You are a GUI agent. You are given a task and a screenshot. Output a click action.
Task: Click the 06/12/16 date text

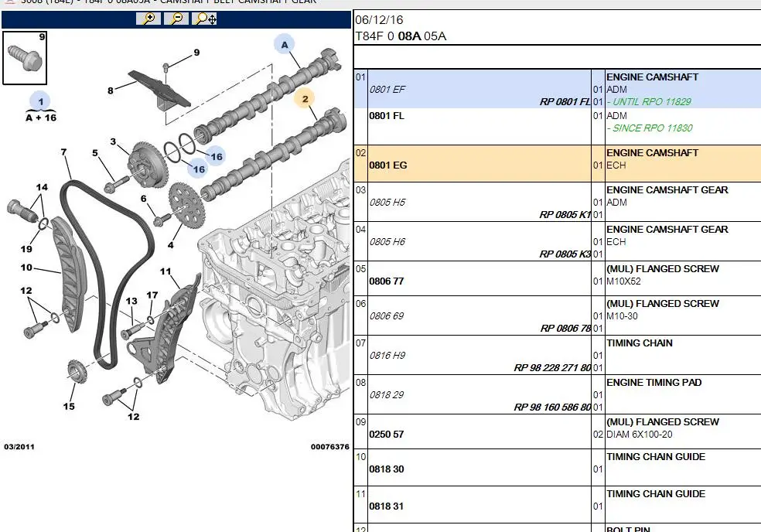point(379,19)
